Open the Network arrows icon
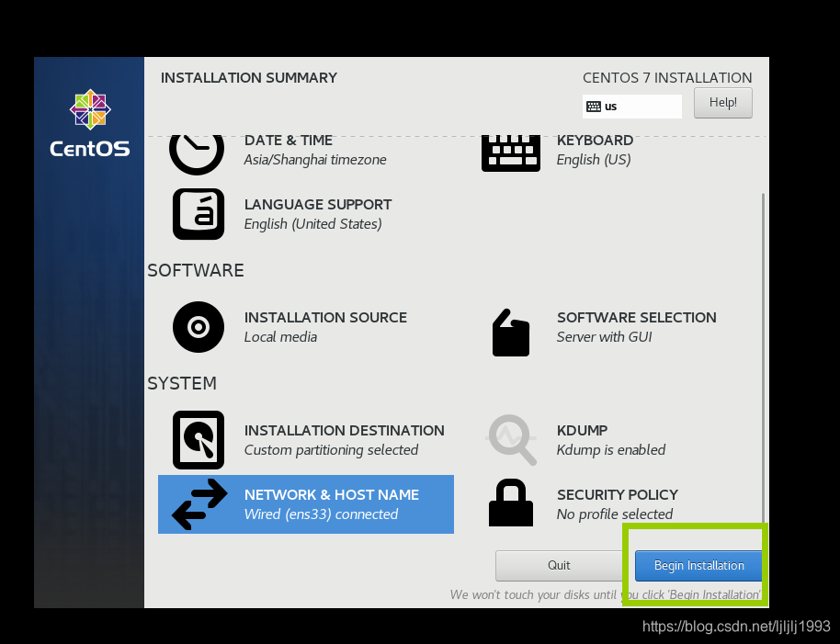 point(199,504)
